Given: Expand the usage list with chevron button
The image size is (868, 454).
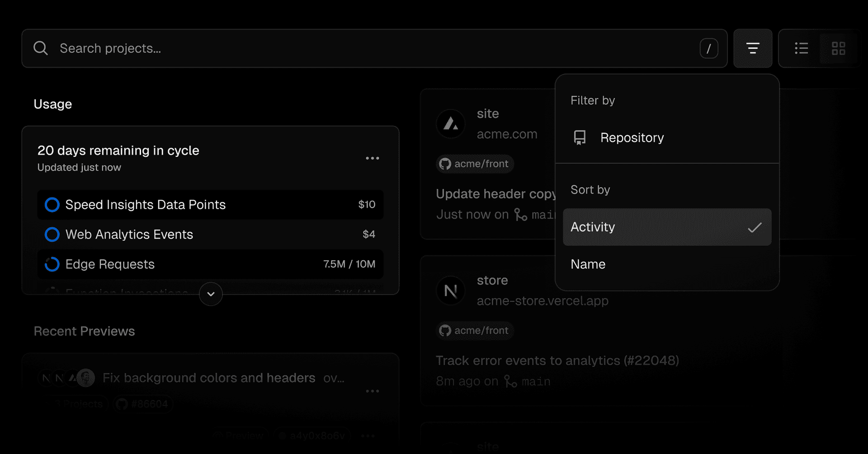Looking at the screenshot, I should pos(211,294).
